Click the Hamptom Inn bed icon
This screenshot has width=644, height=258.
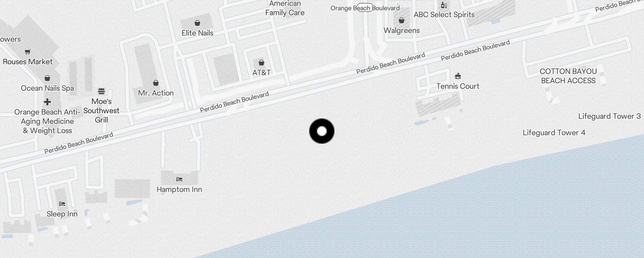click(179, 179)
